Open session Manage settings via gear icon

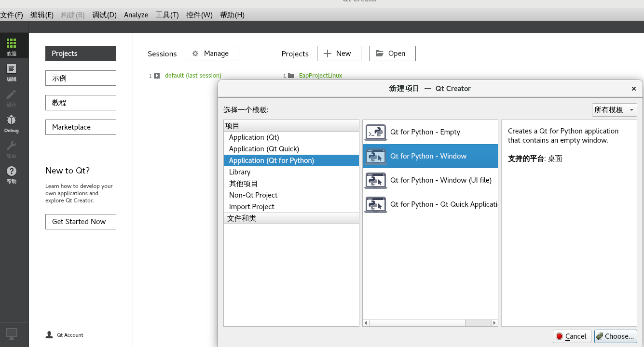[x=212, y=53]
